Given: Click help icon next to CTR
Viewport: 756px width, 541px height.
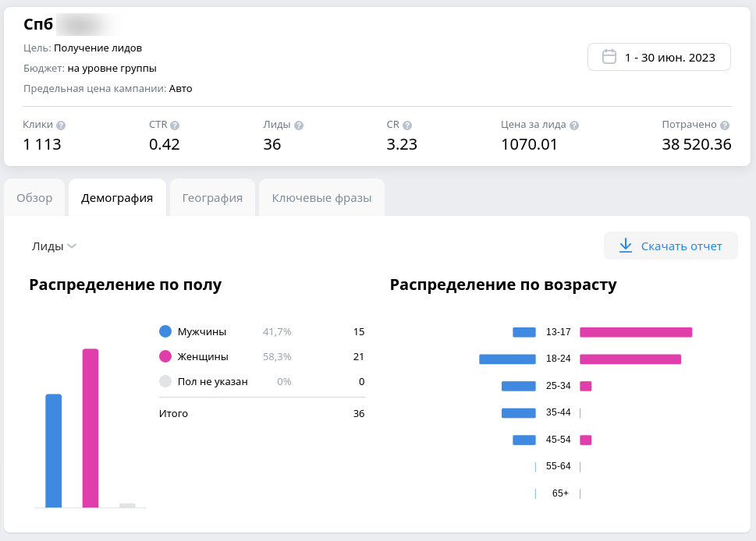Looking at the screenshot, I should 175,126.
